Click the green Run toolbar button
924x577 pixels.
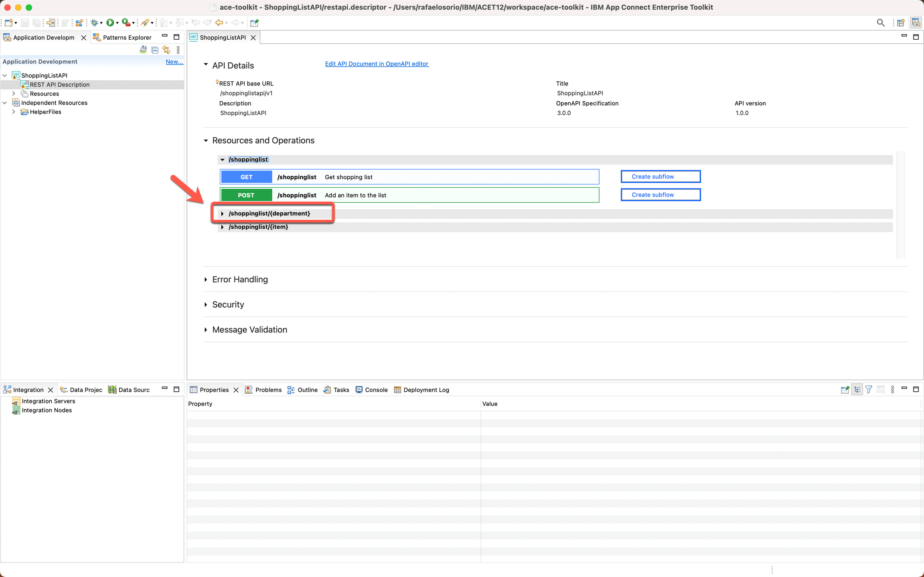[x=109, y=23]
